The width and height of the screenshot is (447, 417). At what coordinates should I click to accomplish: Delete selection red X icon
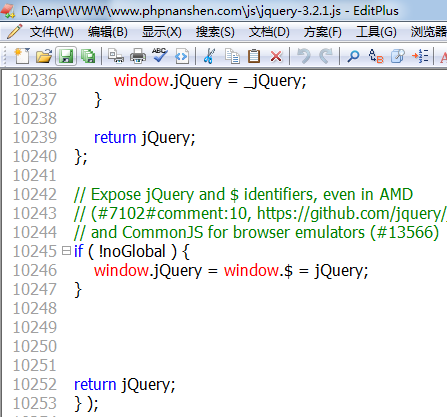276,56
